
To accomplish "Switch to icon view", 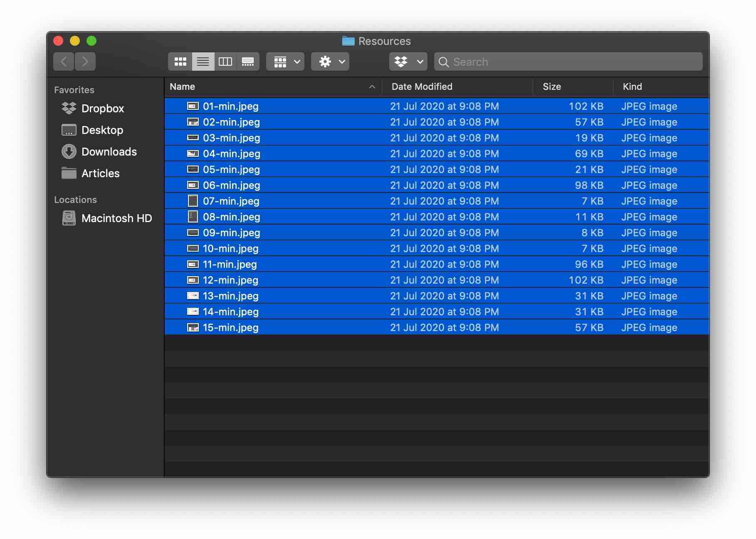I will click(180, 62).
